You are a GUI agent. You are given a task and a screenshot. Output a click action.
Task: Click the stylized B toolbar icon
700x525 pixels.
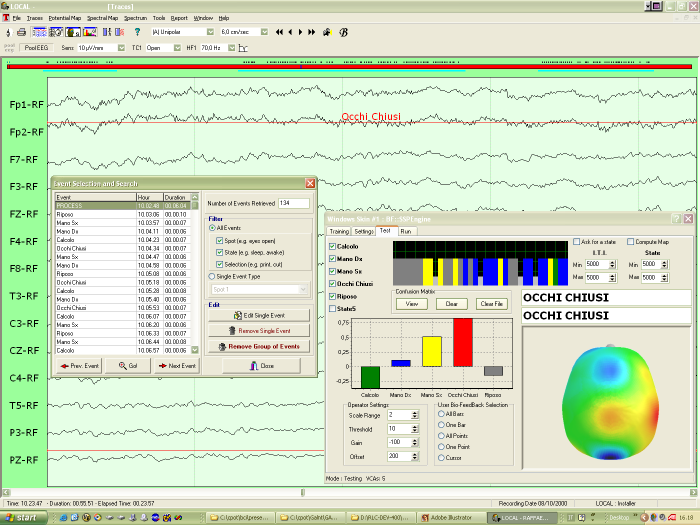tap(344, 32)
